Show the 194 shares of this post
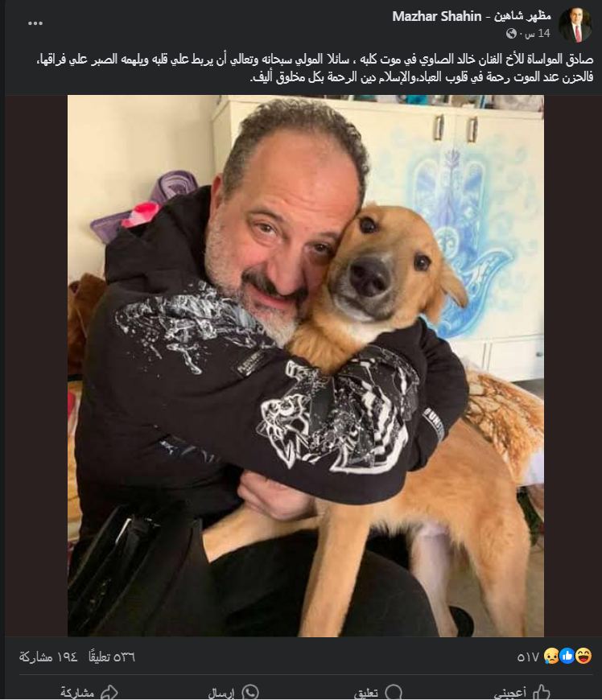This screenshot has height=700, width=602. pos(48,657)
